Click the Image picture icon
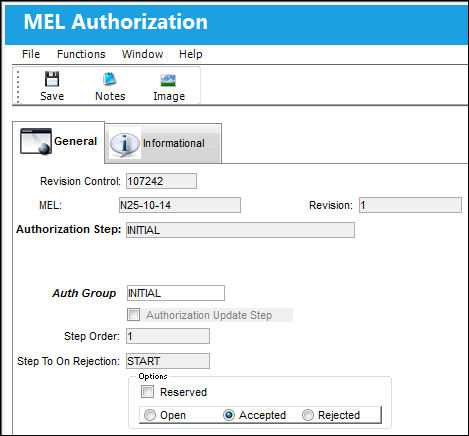Screen dimensions: 469x436 click(x=168, y=80)
